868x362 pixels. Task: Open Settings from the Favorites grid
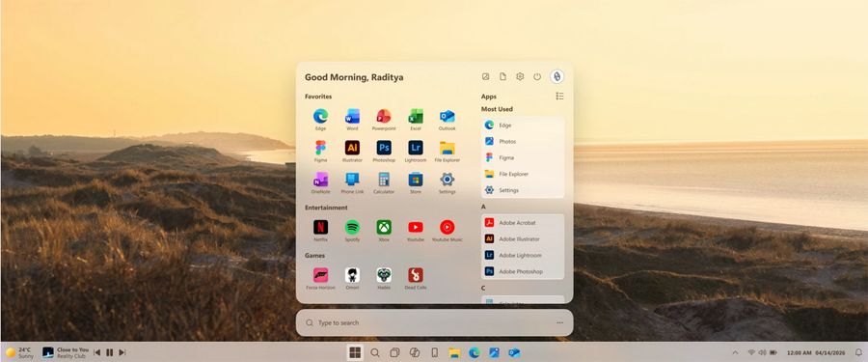tap(447, 183)
